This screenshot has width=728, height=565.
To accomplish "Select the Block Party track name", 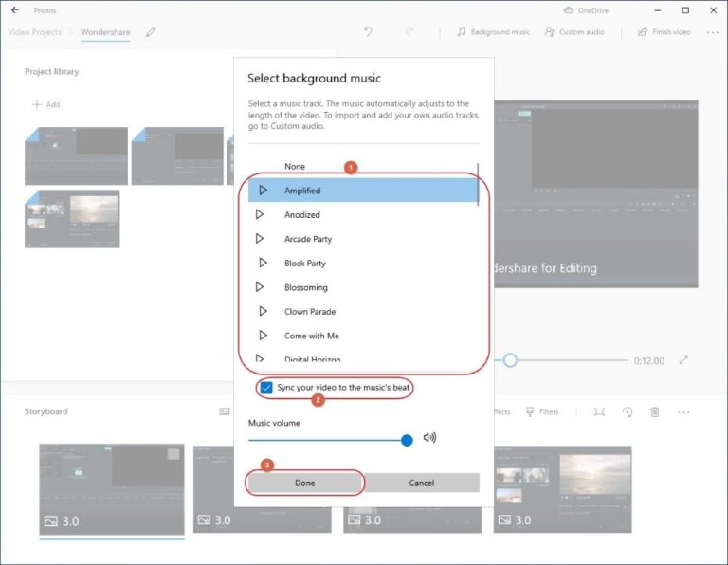I will tap(305, 263).
